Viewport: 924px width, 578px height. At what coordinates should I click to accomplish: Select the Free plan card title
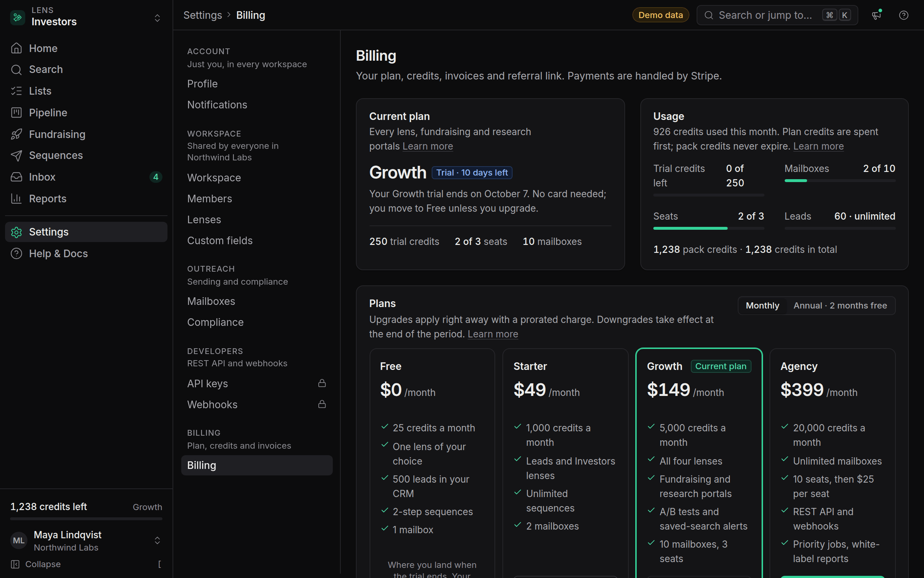click(391, 366)
